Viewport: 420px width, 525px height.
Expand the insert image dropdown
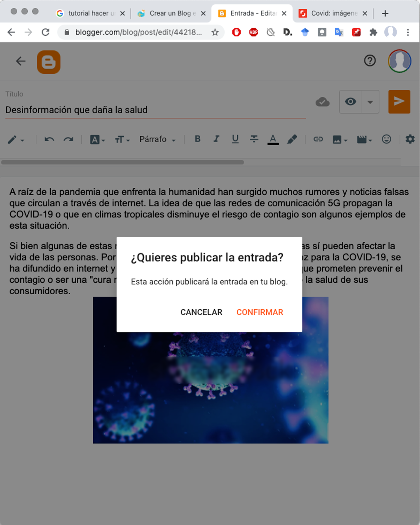click(340, 139)
